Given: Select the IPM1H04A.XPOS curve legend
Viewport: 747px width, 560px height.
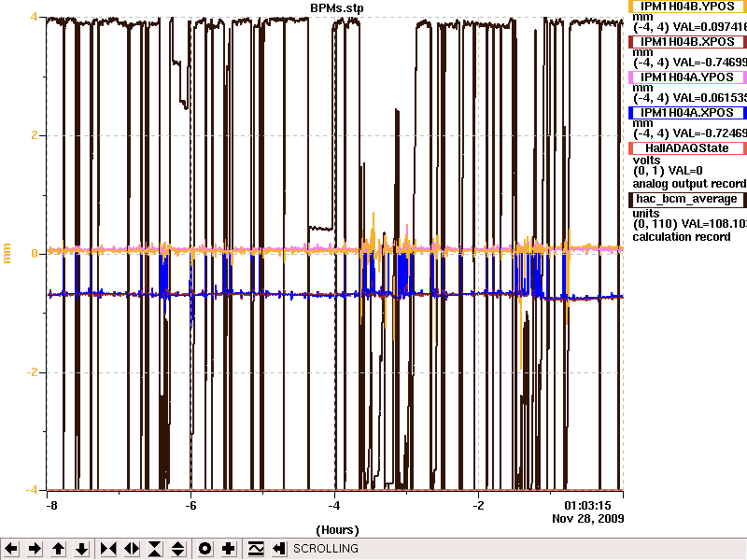Looking at the screenshot, I should pos(687,113).
